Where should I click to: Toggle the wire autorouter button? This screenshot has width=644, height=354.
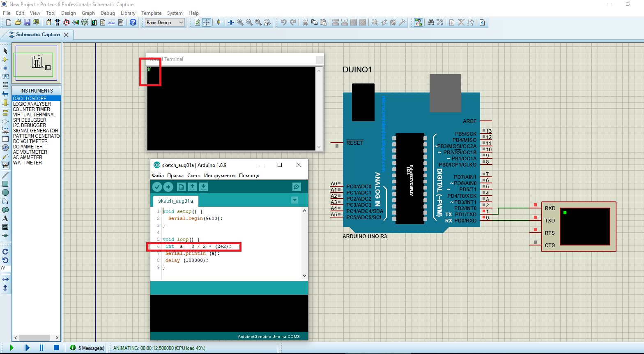[418, 22]
